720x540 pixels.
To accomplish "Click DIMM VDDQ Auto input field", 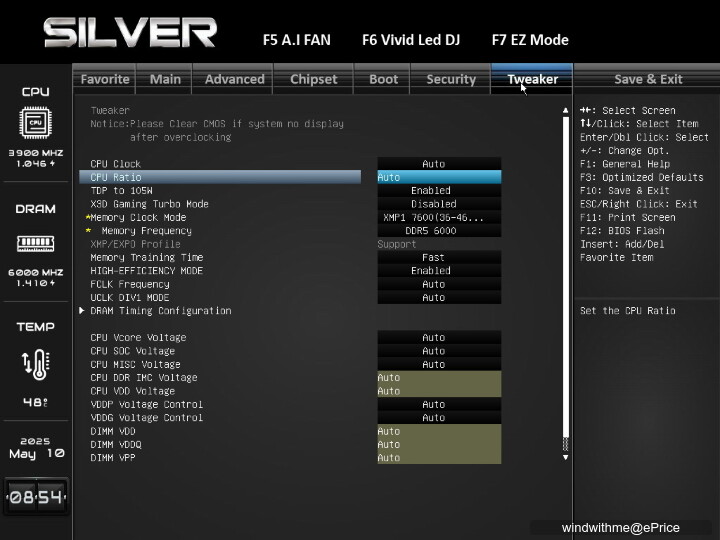I will (x=439, y=444).
